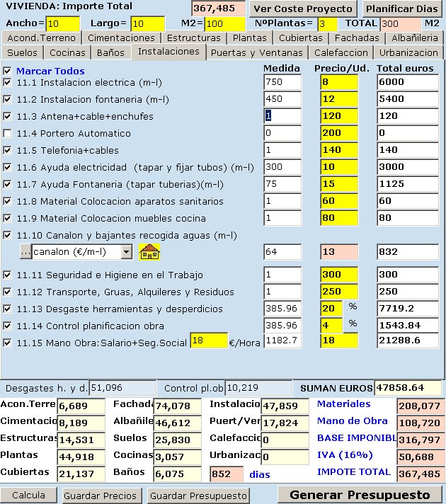Click the ellipsis button left of canalon
Viewport: 446px width, 504px height.
(x=25, y=252)
